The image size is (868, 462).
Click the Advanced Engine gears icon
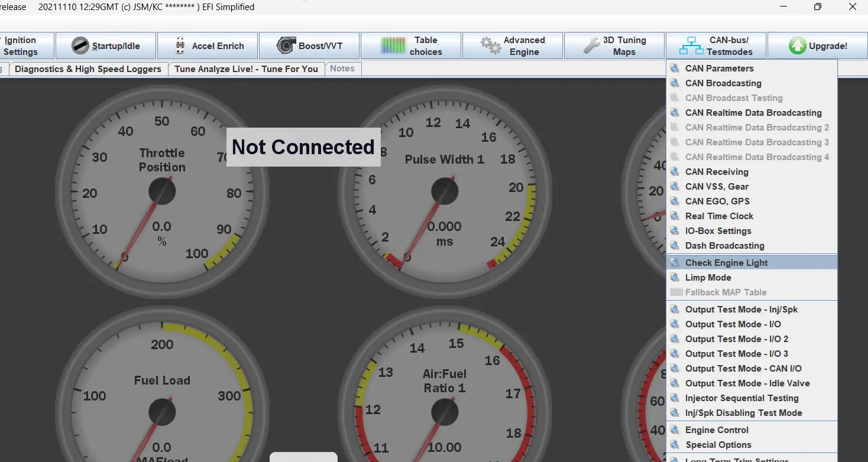491,45
